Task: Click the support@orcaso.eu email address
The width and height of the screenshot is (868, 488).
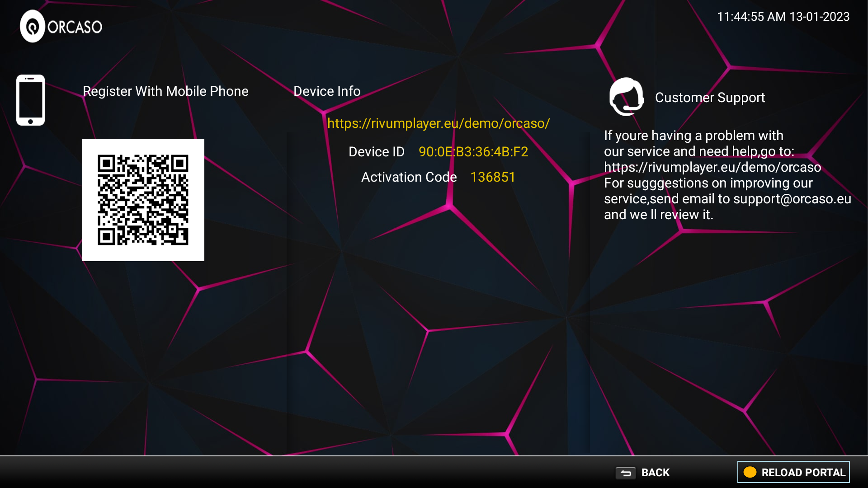Action: (x=792, y=199)
